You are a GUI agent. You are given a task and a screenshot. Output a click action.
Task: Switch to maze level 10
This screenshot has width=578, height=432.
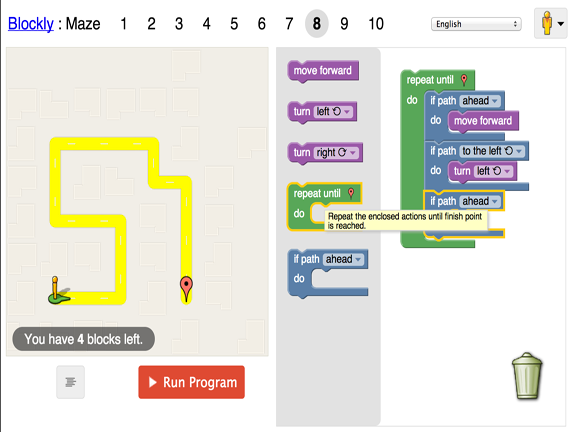(x=376, y=24)
